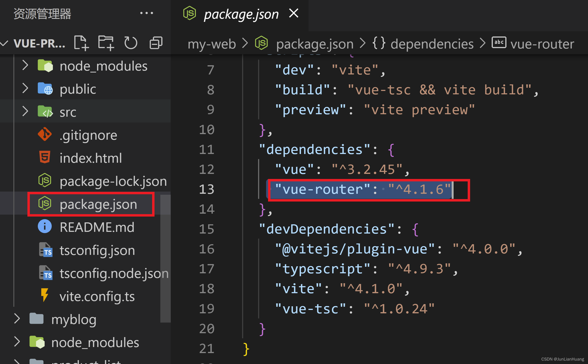Click the git icon beside .gitignore
This screenshot has width=588, height=364.
coord(45,134)
